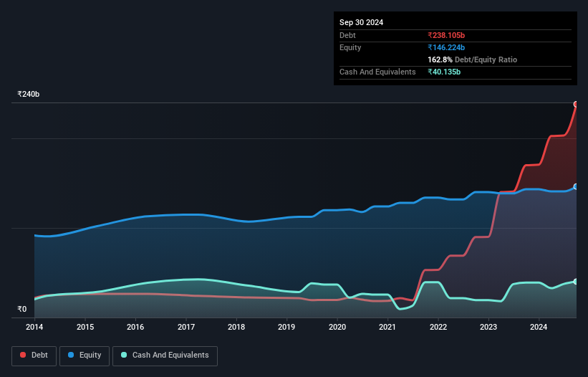Click the blue Equity legend dot
The width and height of the screenshot is (588, 377).
click(x=71, y=355)
